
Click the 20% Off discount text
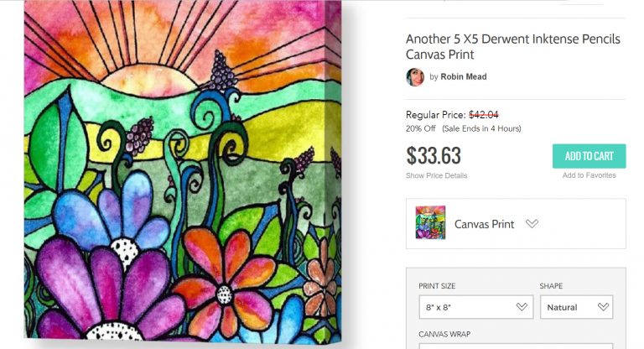pos(422,128)
